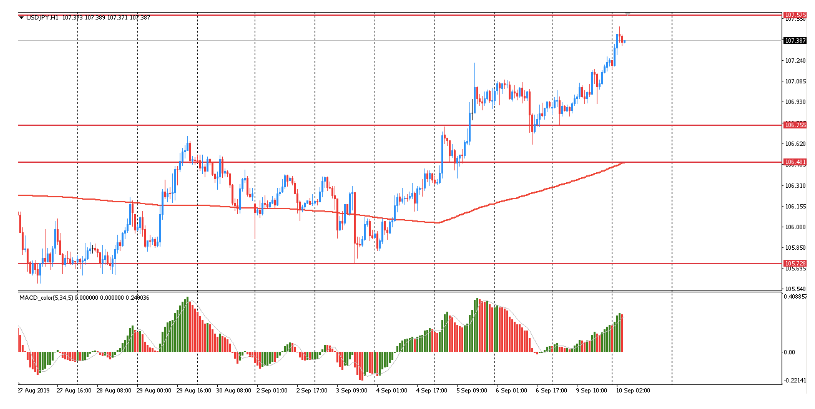This screenshot has height=409, width=815.
Task: Click the 5 Sep 09:00 time label
Action: pos(473,390)
